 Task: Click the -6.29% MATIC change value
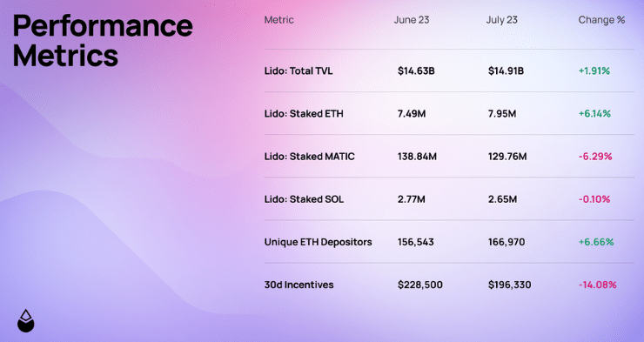pos(595,157)
